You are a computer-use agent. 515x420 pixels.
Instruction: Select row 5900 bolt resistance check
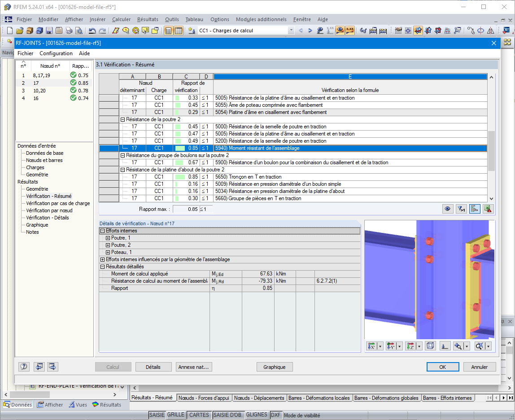point(293,163)
